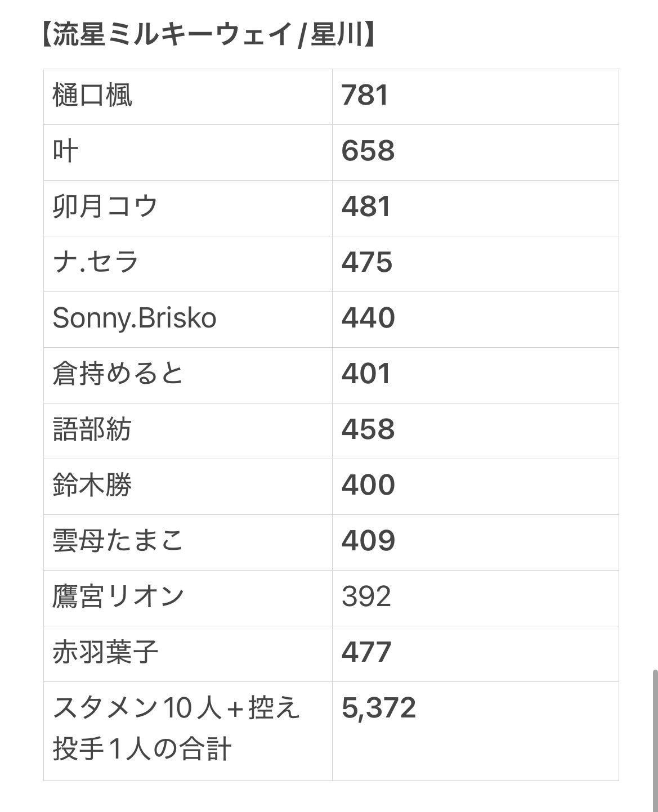
Task: Select the 樋口楓 name cell
Action: tap(188, 97)
